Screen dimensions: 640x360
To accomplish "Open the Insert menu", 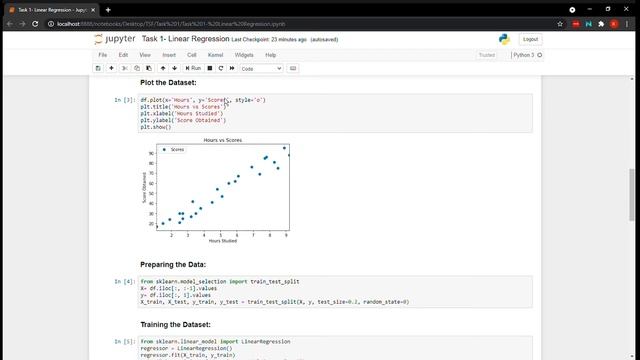I will (169, 55).
